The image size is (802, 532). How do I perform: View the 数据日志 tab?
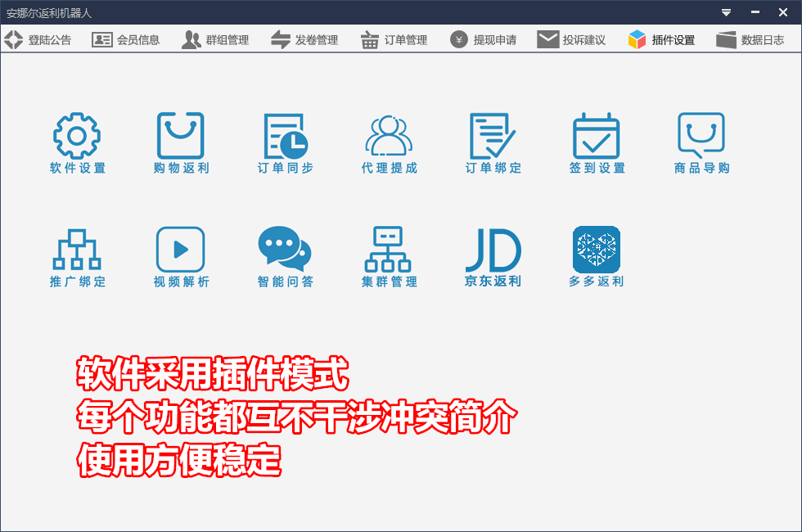click(x=750, y=39)
